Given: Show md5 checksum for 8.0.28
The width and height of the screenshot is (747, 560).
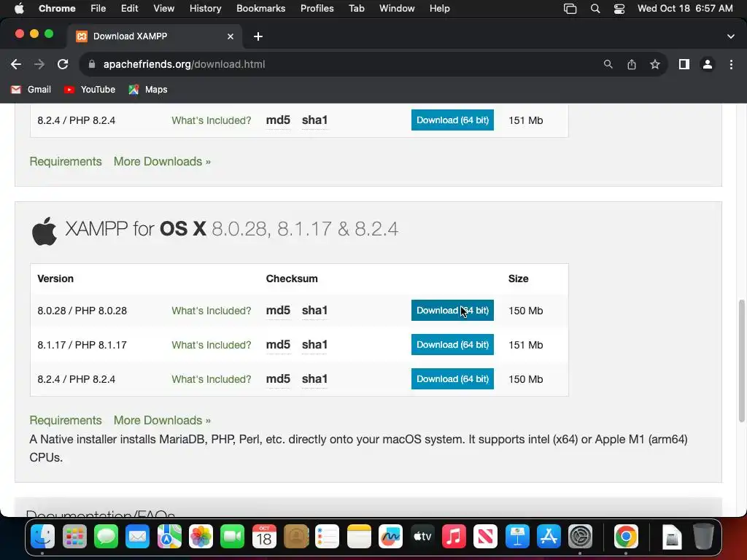Looking at the screenshot, I should click(x=278, y=311).
